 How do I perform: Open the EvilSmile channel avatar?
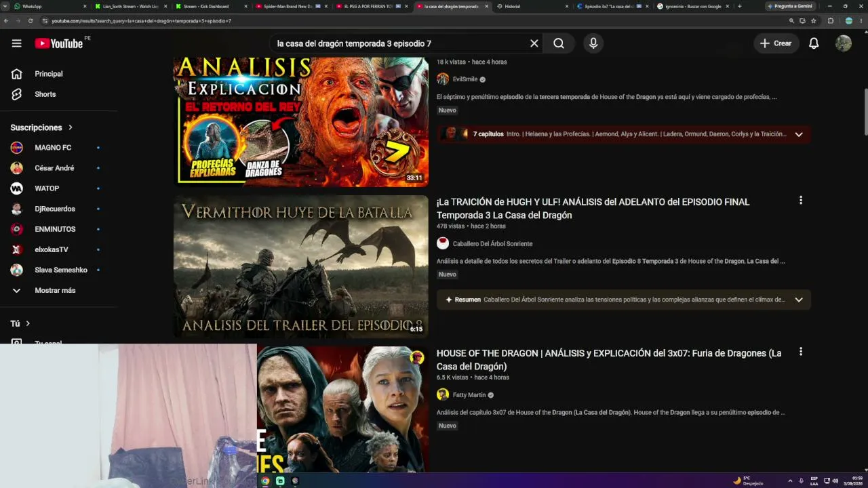[x=443, y=79]
